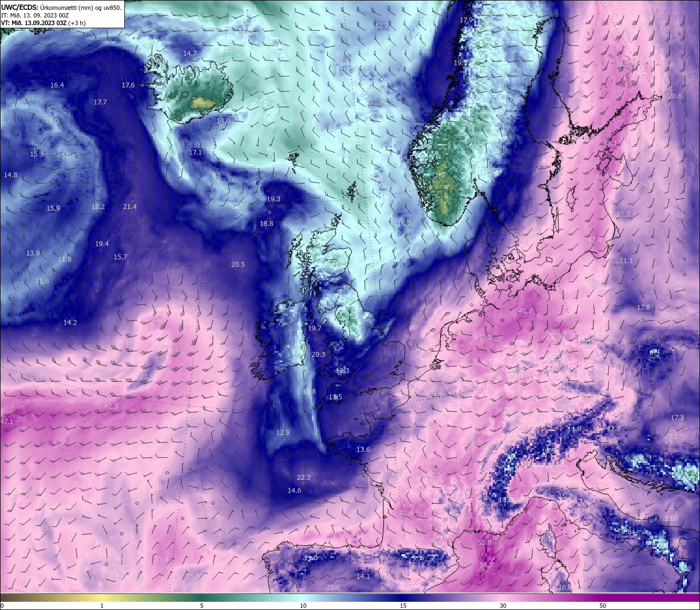The image size is (700, 610).
Task: Click the 27.0 value over the Balkans
Action: [x=671, y=518]
